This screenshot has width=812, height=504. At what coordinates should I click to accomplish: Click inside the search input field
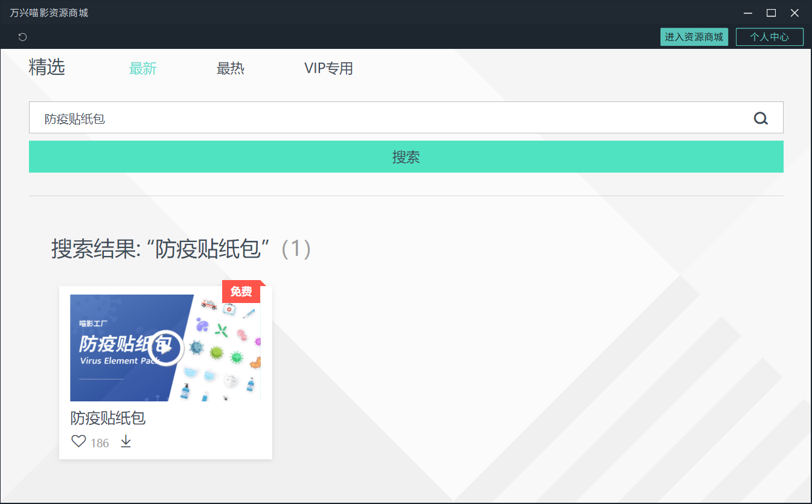coord(241,118)
